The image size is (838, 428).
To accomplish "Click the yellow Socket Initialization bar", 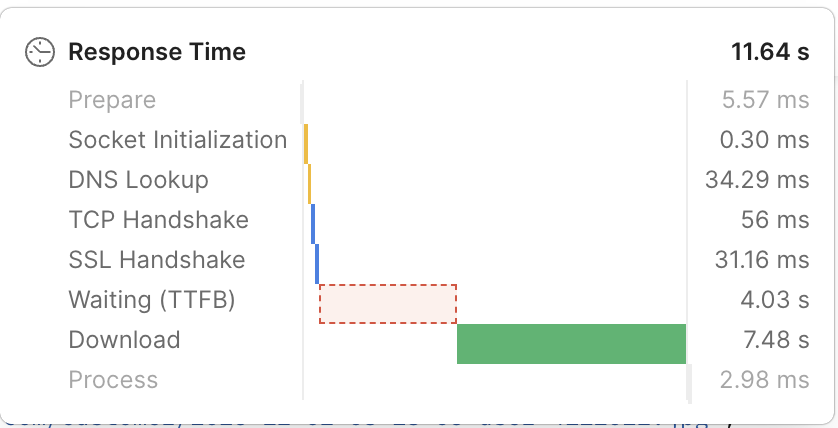I will pos(306,144).
